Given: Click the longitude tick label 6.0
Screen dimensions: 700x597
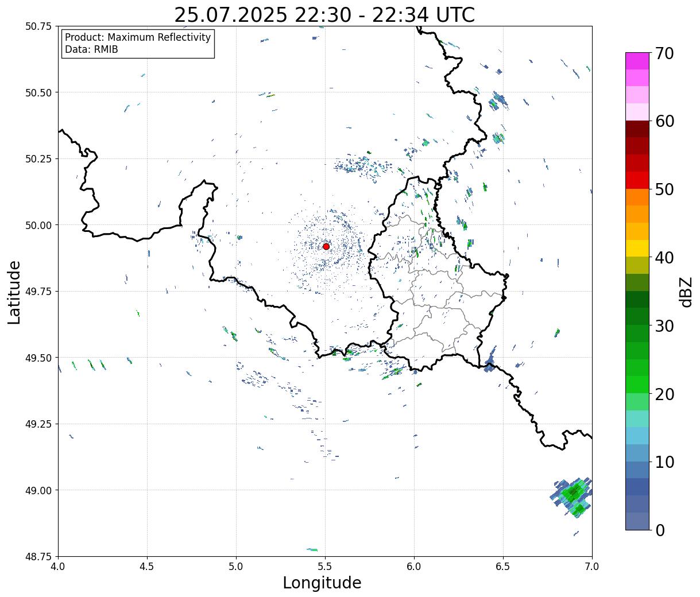Looking at the screenshot, I should click(414, 567).
